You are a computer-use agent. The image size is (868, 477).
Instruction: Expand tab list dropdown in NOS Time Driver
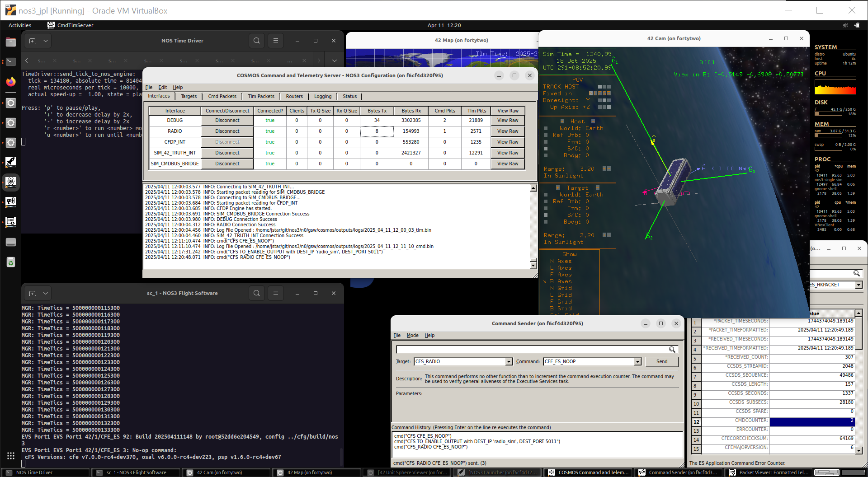pos(334,61)
